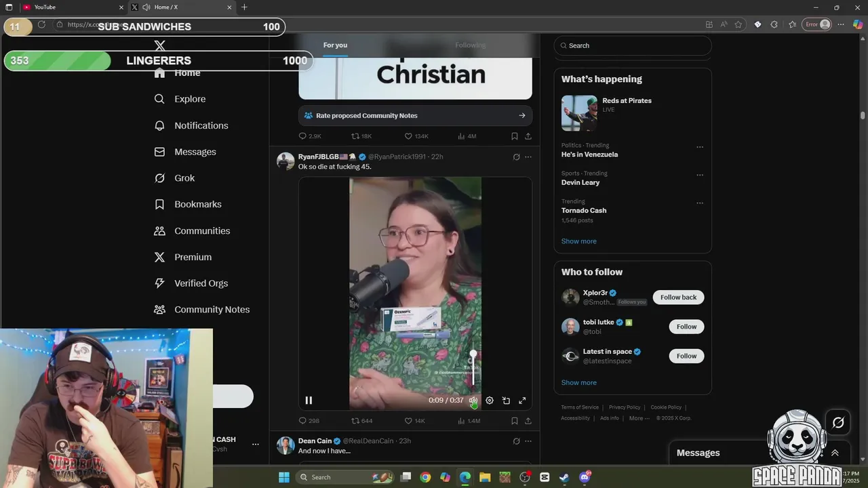Open more options for Devin Leary trend
868x488 pixels.
click(x=700, y=175)
